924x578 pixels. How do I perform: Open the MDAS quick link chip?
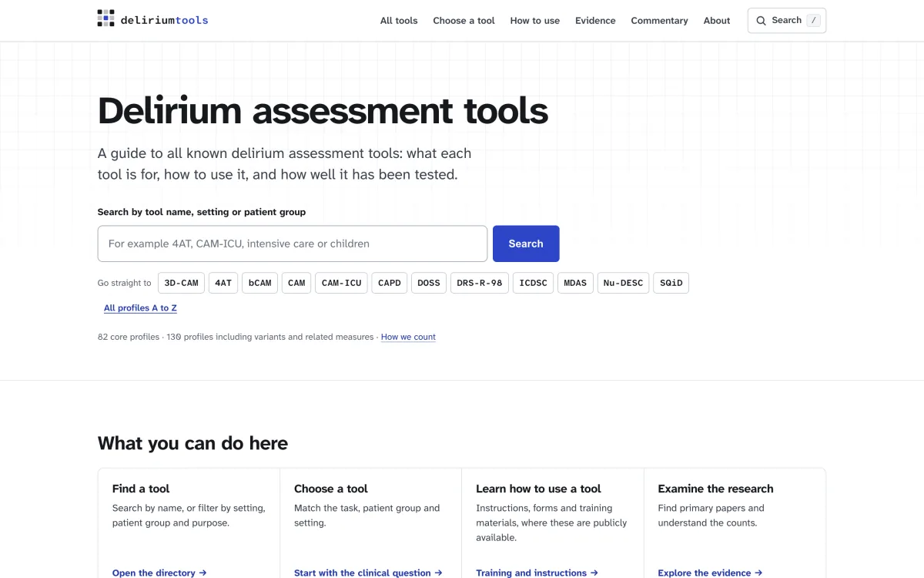pos(575,283)
